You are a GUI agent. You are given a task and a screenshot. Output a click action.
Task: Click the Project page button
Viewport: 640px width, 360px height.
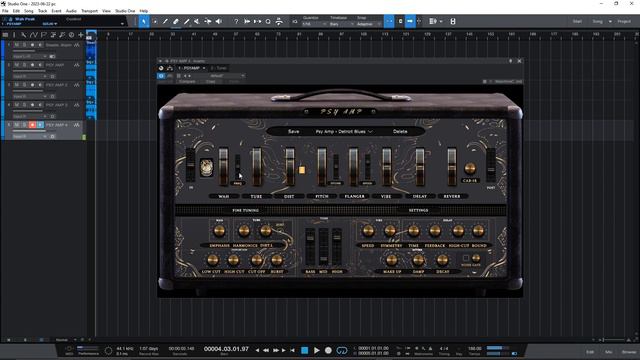624,21
